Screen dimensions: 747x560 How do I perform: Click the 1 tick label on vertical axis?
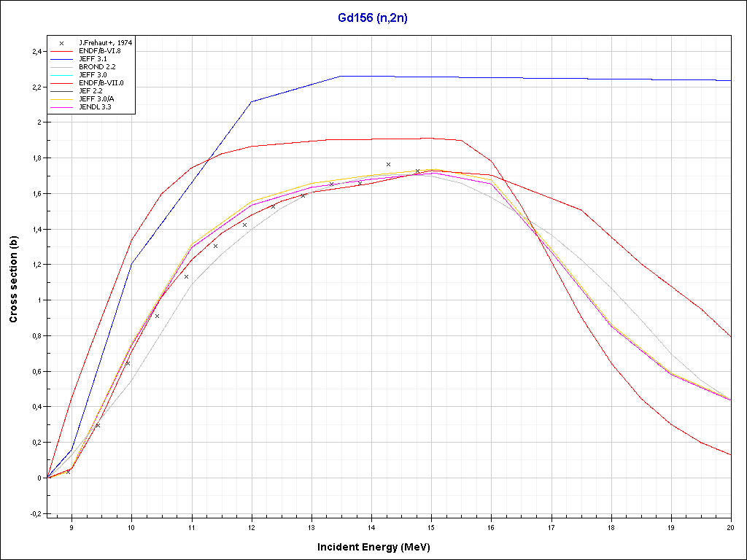(39, 300)
